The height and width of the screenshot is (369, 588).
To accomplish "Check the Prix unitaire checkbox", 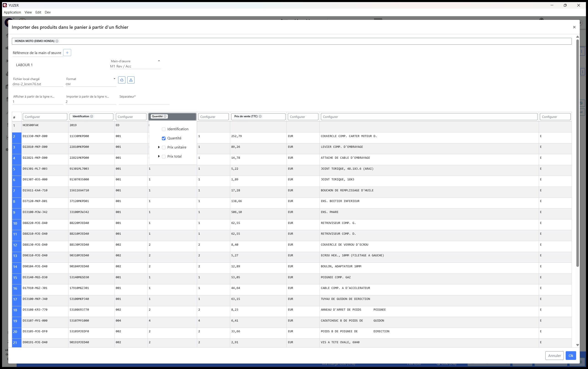I will pos(164,147).
